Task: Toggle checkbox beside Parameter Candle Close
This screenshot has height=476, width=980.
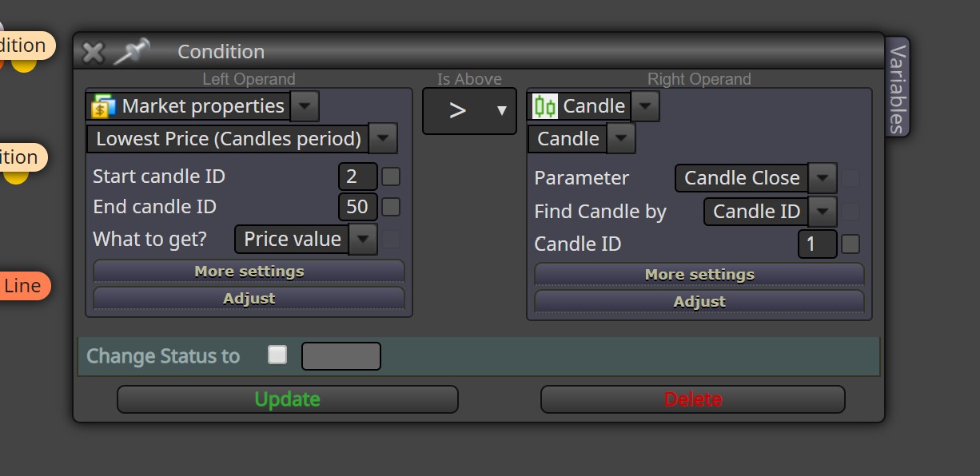Action: click(851, 178)
